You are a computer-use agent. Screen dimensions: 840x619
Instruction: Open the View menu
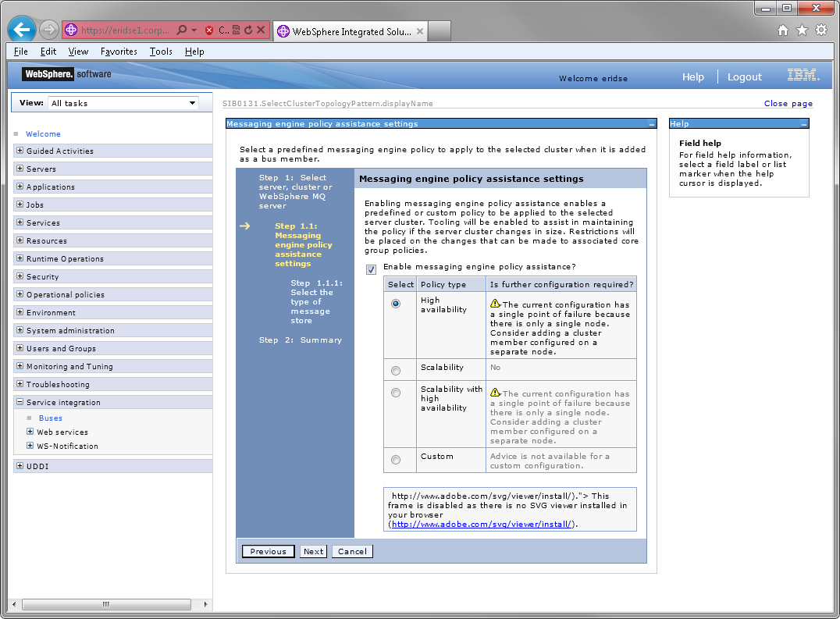point(78,52)
